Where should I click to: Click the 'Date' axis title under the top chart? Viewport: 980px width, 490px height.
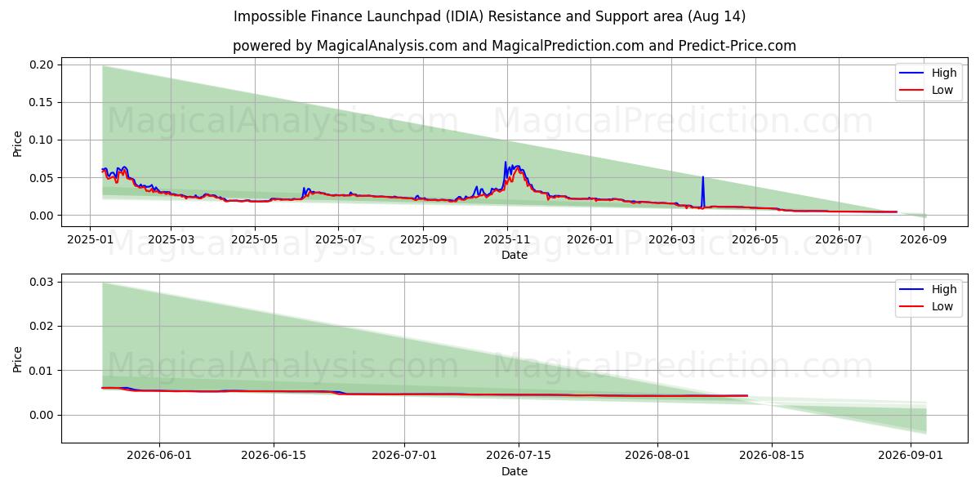(x=514, y=255)
